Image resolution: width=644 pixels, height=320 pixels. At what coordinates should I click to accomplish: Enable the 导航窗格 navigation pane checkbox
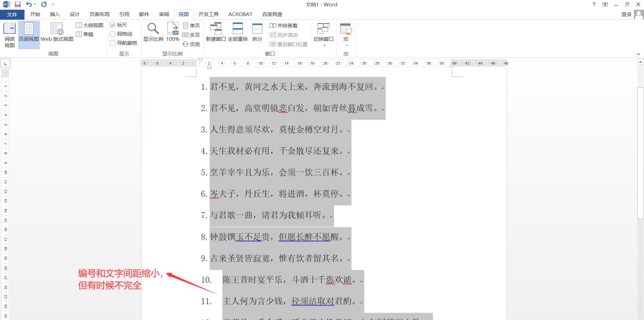[113, 43]
